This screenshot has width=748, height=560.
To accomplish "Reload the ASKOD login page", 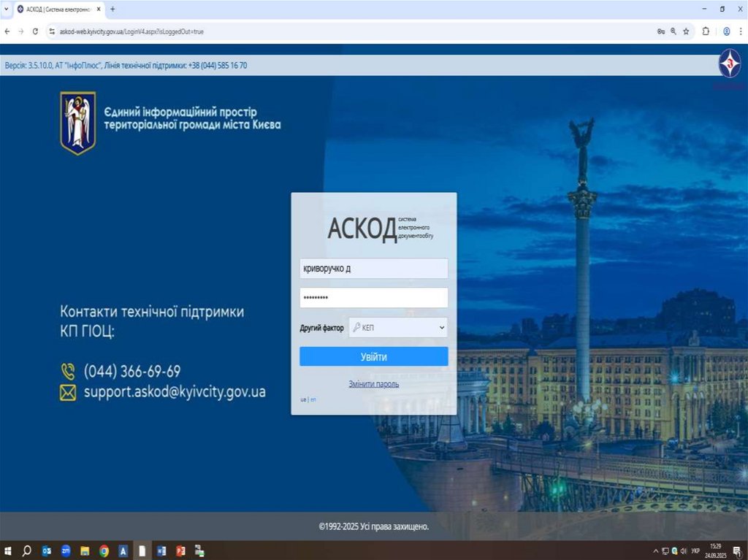I will (x=35, y=31).
